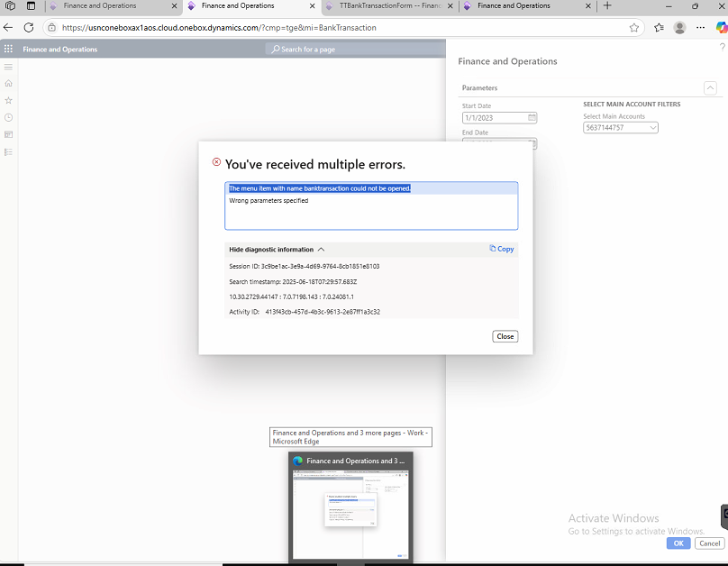Click the version numbers 10.30.2729.44147 line
The width and height of the screenshot is (728, 566).
(291, 297)
